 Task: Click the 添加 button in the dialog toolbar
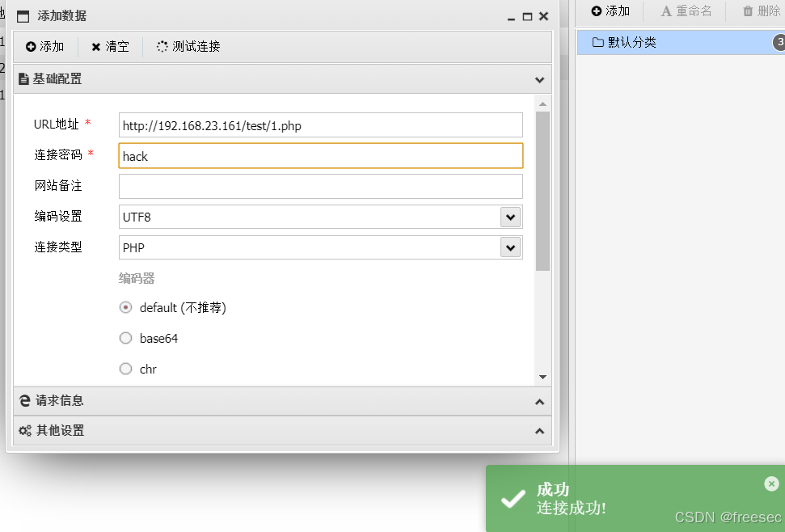(45, 47)
